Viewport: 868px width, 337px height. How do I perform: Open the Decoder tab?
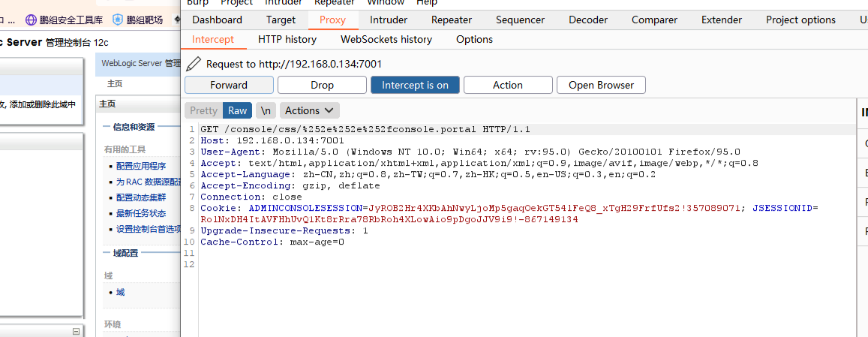click(x=588, y=20)
